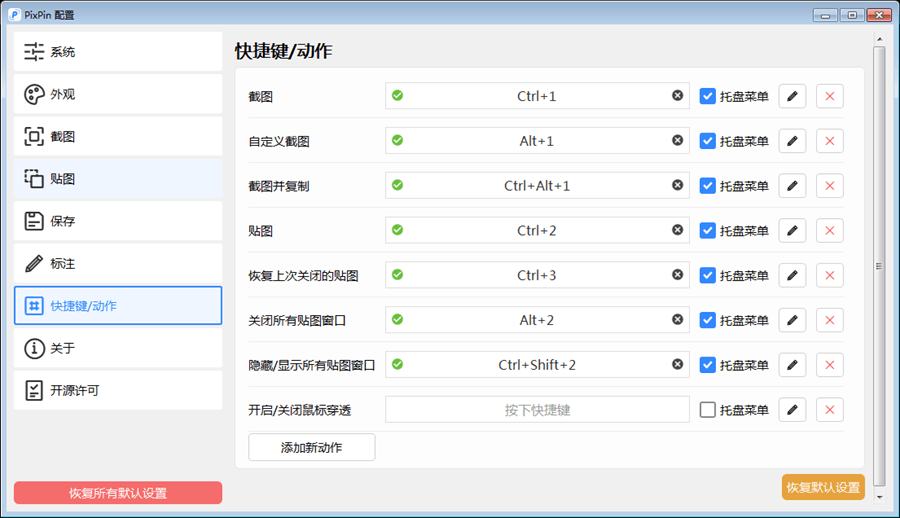This screenshot has height=518, width=900.
Task: Clear the Ctrl+1 shortcut
Action: click(677, 95)
